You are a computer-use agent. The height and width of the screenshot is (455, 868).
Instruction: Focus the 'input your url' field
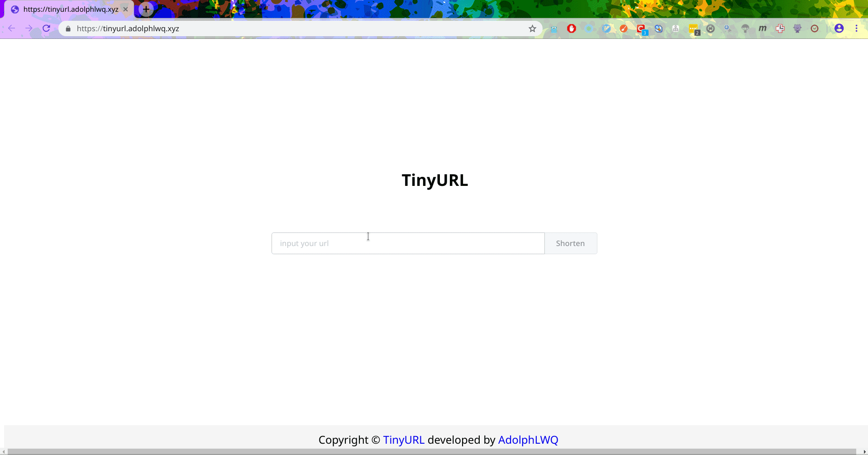pos(408,243)
